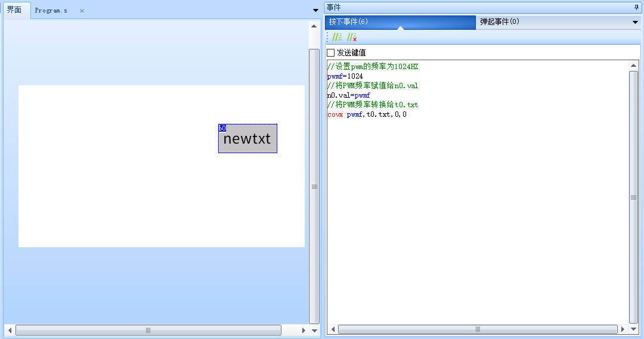Screen dimensions: 644x339
Task: Enable the 发送键值 checkbox
Action: (x=331, y=53)
